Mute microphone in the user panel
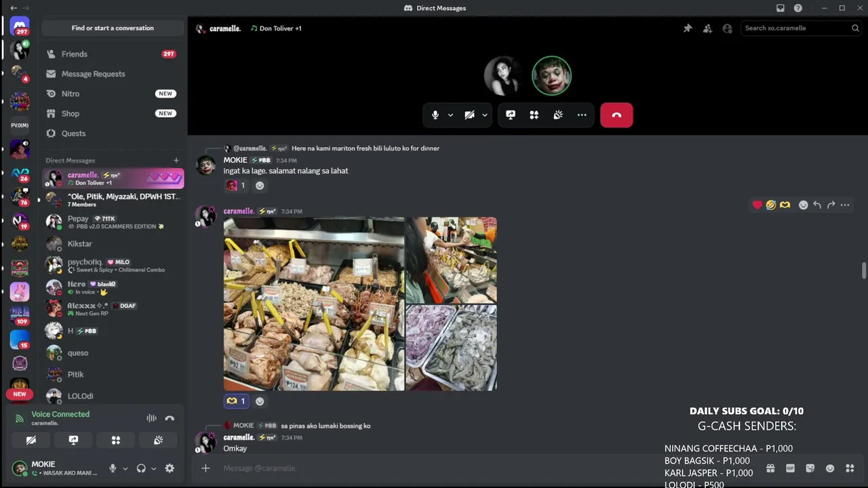This screenshot has width=868, height=488. (113, 468)
